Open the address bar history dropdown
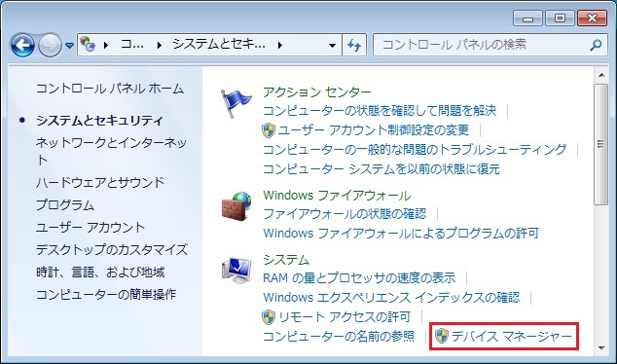 click(x=332, y=45)
